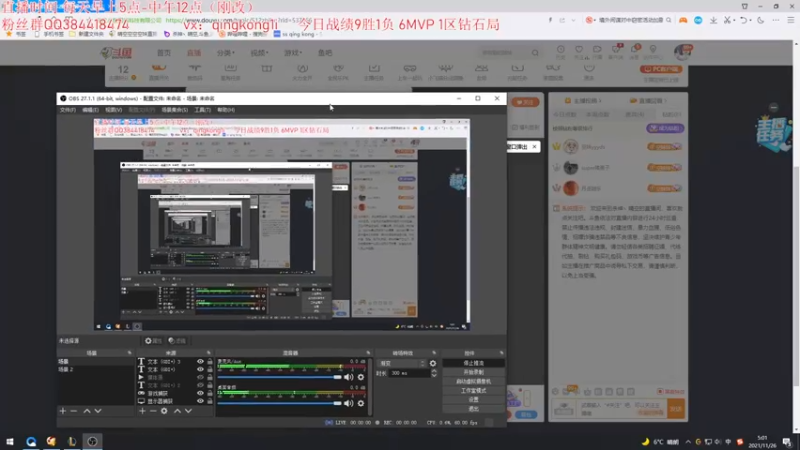Move scene up in Scenes list

pos(87,411)
